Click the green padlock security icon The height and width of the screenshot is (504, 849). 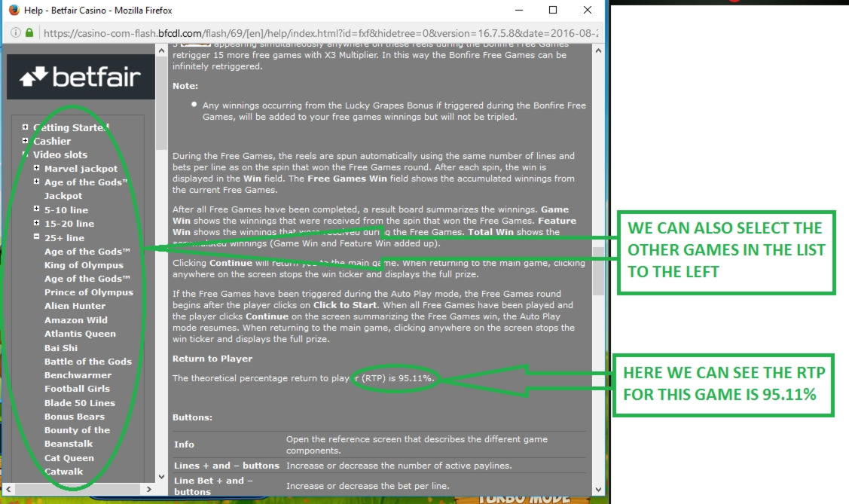tap(29, 32)
